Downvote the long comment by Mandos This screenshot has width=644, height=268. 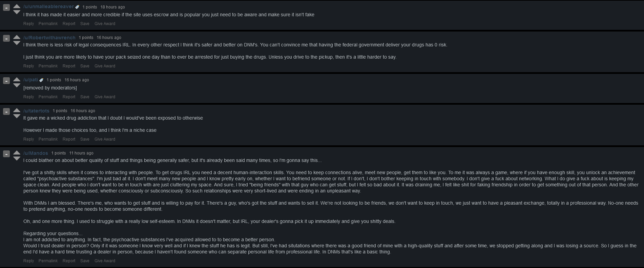(17, 159)
